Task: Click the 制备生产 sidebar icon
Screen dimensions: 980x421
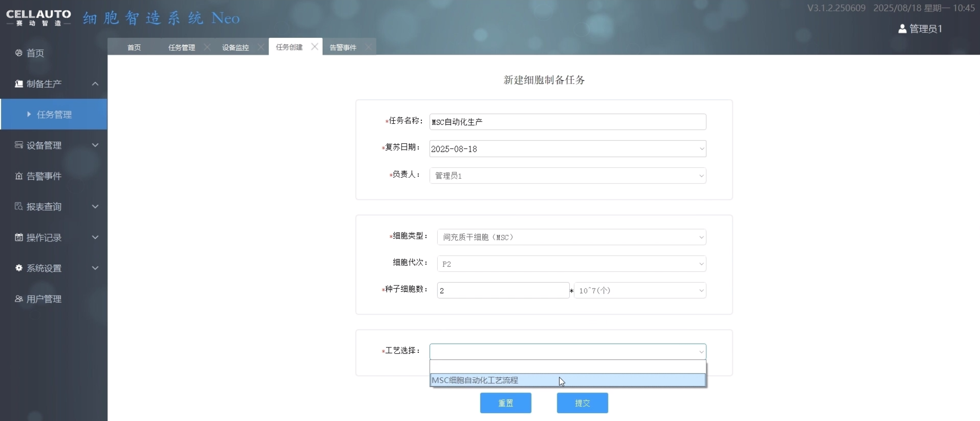Action: point(18,84)
